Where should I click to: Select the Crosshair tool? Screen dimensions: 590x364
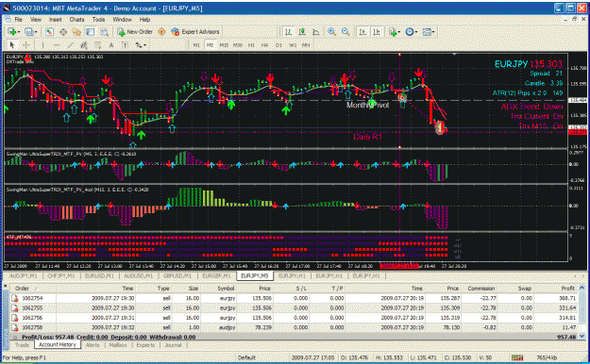26,45
